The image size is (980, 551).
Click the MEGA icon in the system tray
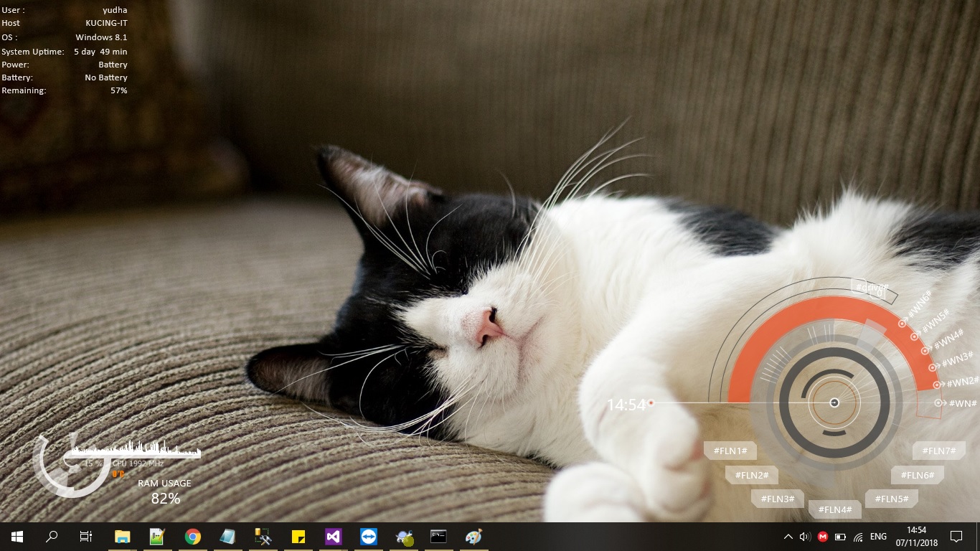click(821, 536)
